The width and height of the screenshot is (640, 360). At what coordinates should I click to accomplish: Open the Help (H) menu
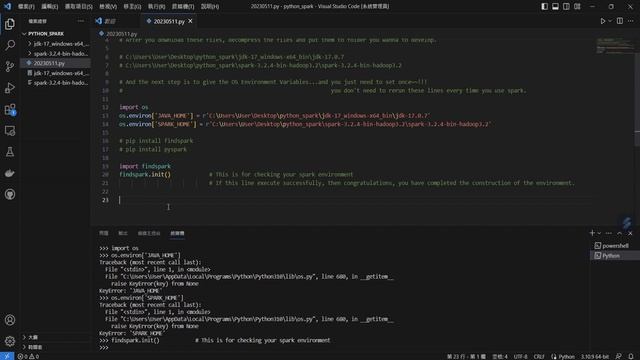[x=210, y=7]
